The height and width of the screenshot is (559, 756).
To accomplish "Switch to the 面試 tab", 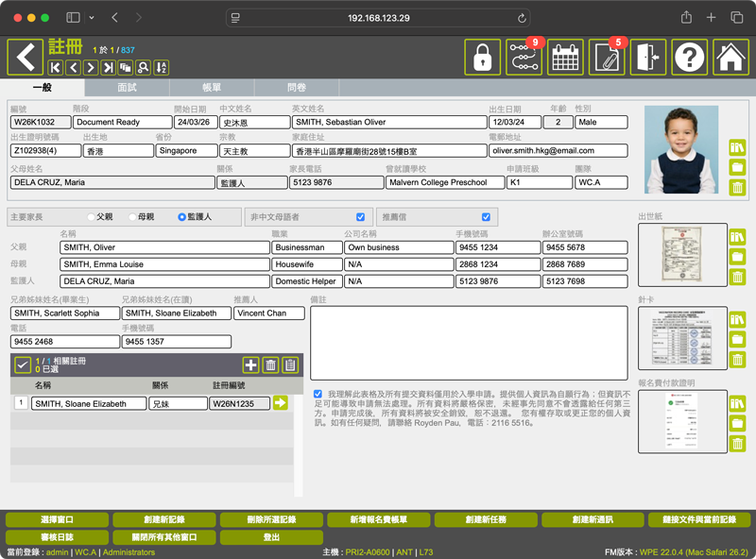I will tap(127, 88).
